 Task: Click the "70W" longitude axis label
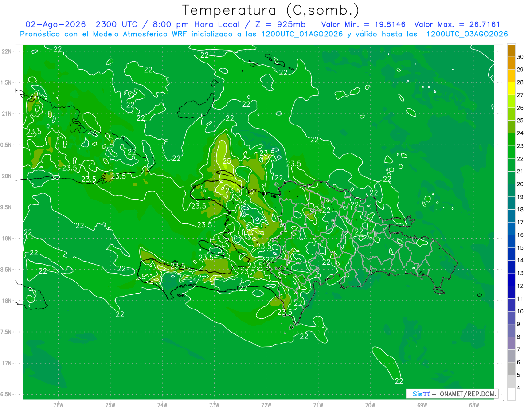click(x=370, y=405)
